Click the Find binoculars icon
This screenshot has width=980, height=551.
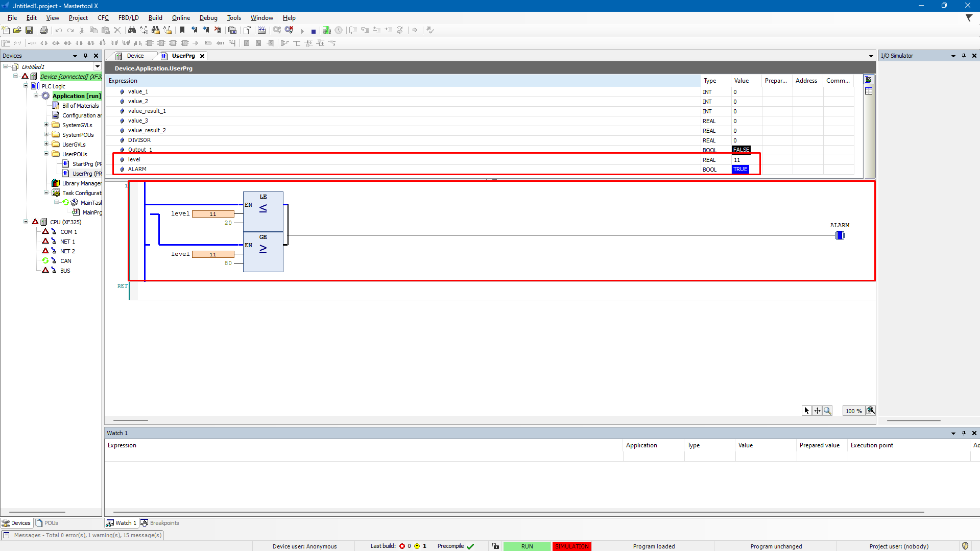coord(132,31)
